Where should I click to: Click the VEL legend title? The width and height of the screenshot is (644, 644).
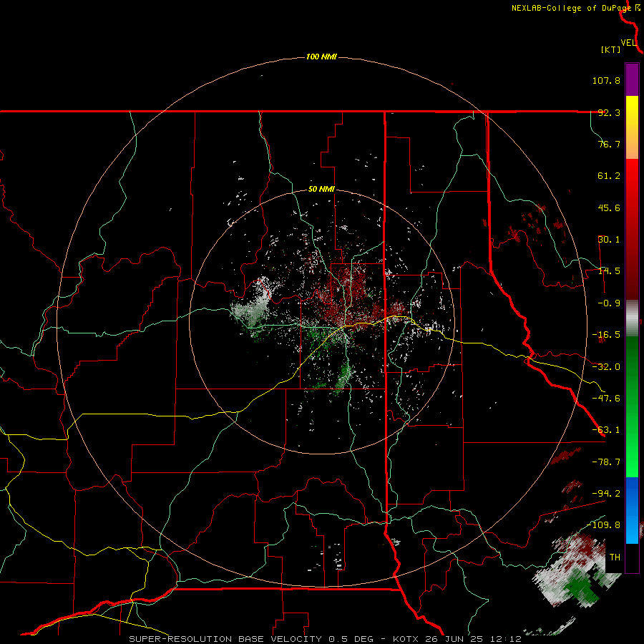tap(628, 43)
